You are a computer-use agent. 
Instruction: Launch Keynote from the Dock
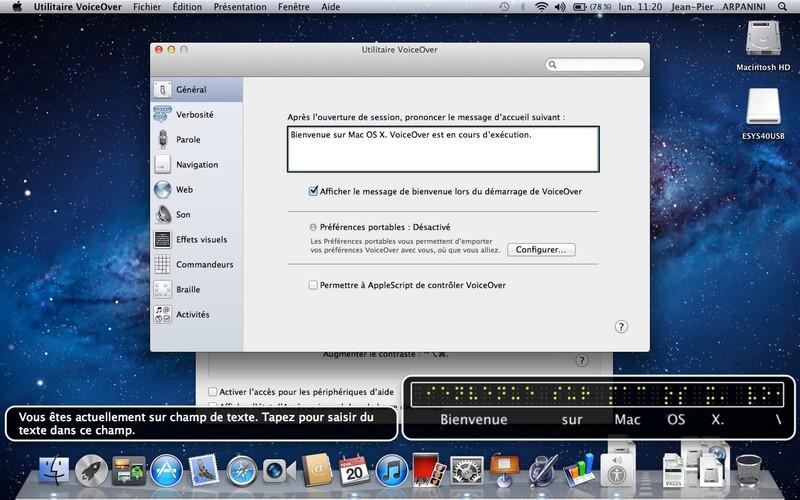tap(504, 469)
